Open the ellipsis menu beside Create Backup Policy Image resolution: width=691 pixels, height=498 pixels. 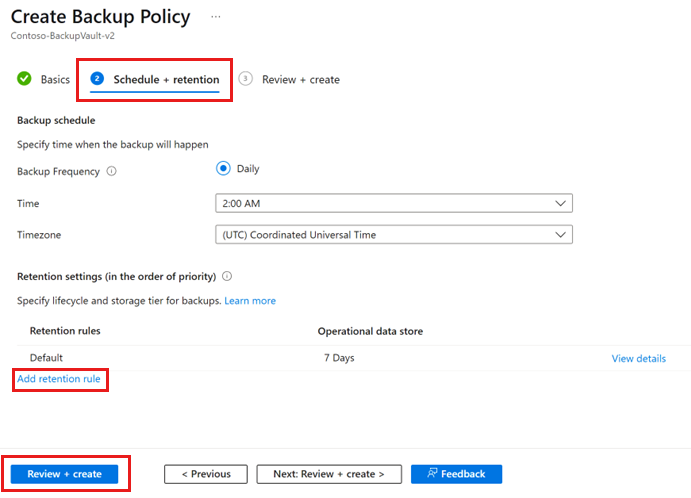click(x=216, y=18)
